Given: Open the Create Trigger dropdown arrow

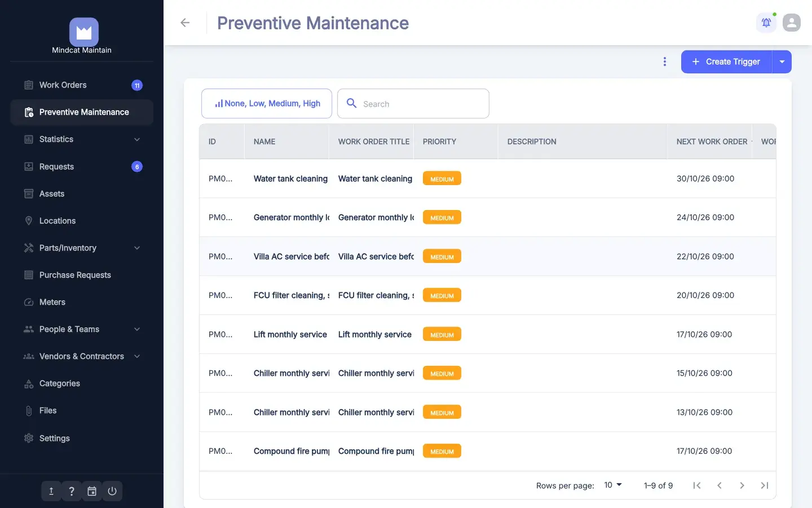Looking at the screenshot, I should pos(782,62).
